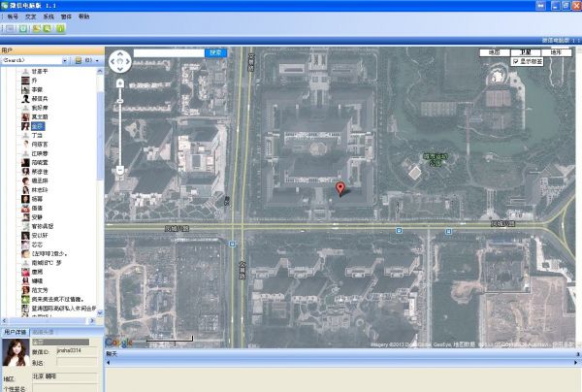Viewport: 582px width, 392px height.
Task: Select contact 林志玲 in the user list
Action: coord(40,190)
